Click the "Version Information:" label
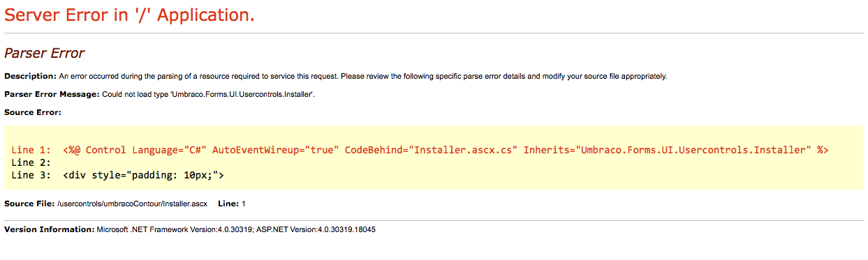The width and height of the screenshot is (868, 260). click(x=49, y=229)
